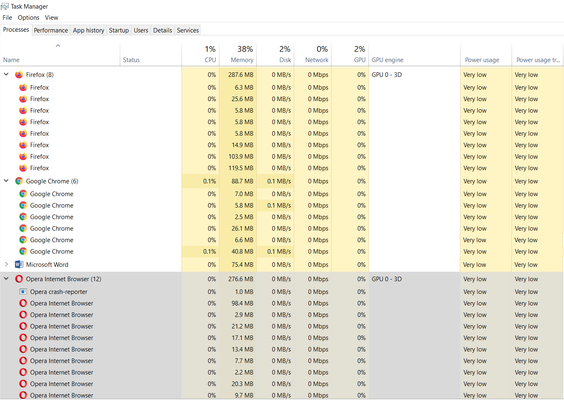Viewport: 564px width, 400px height.
Task: Switch to the Users tab
Action: (x=141, y=31)
